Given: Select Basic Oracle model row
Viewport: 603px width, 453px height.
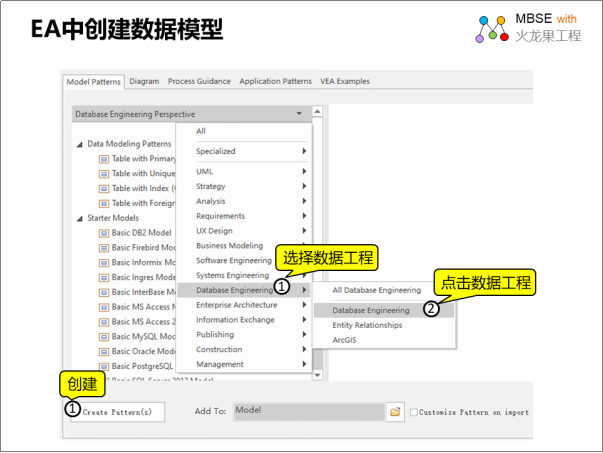Looking at the screenshot, I should 137,352.
